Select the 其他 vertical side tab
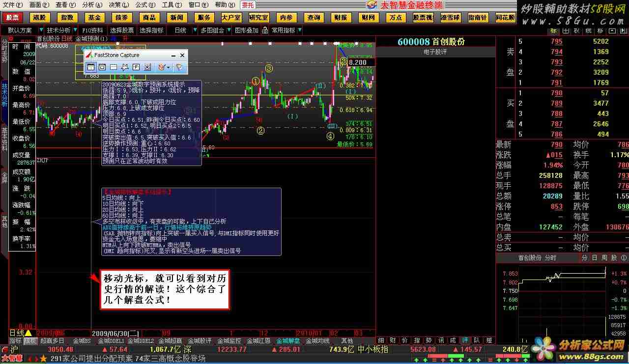This screenshot has height=364, width=629. pos(4,222)
